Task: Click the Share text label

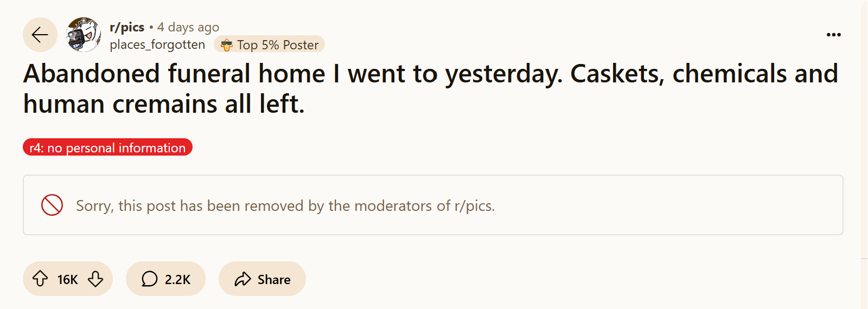Action: (274, 280)
